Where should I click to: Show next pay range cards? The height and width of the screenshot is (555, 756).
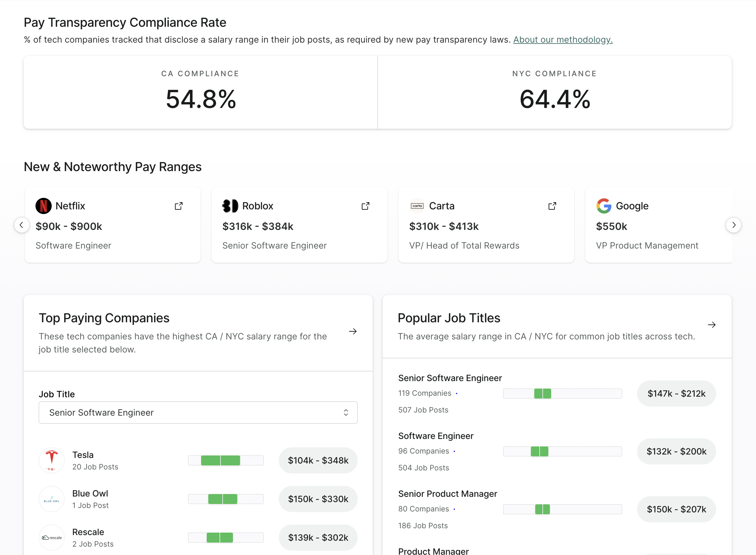734,225
